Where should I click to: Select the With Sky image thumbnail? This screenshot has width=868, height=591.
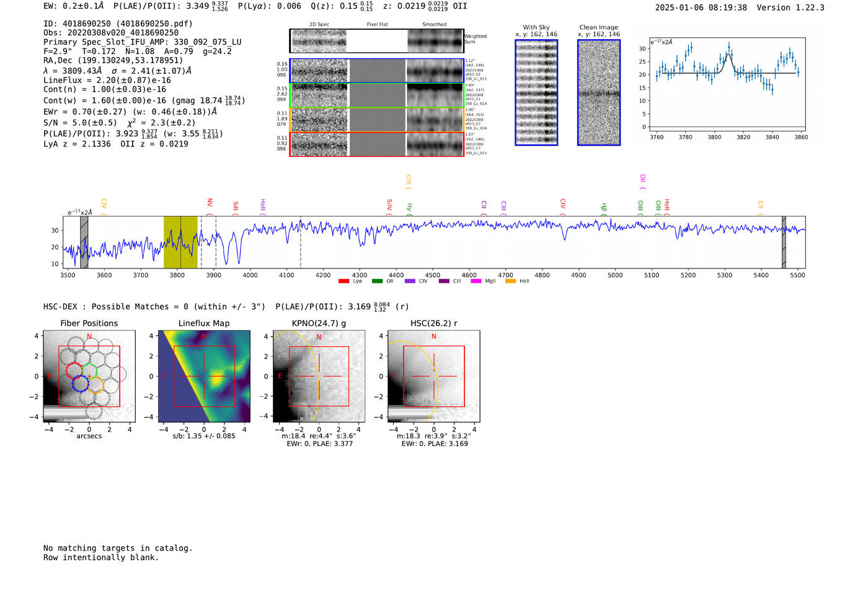pos(536,92)
